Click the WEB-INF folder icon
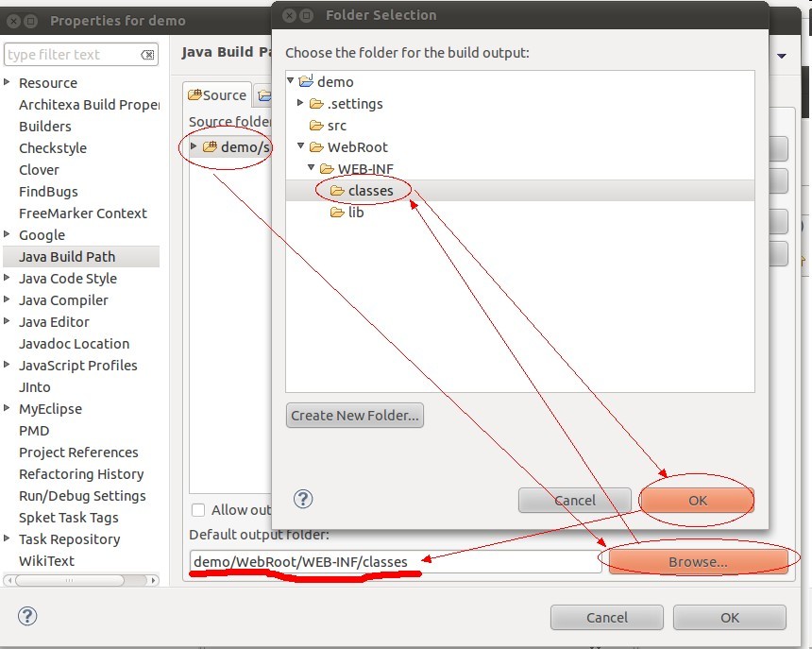This screenshot has height=649, width=812. coord(327,169)
